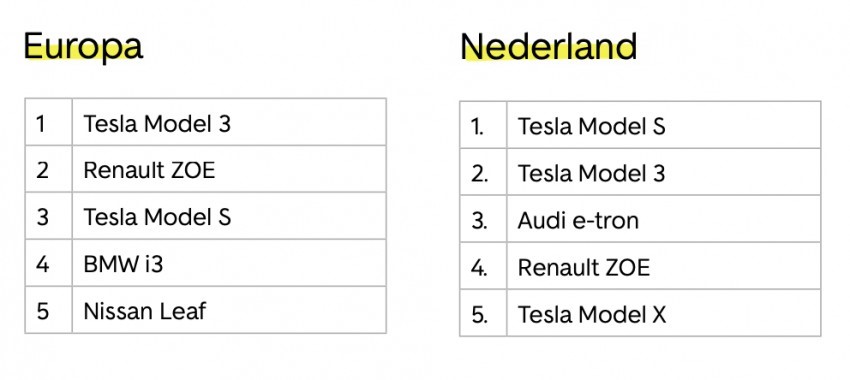Click rank number 4 next to BMW i3
The height and width of the screenshot is (380, 850).
pyautogui.click(x=42, y=264)
